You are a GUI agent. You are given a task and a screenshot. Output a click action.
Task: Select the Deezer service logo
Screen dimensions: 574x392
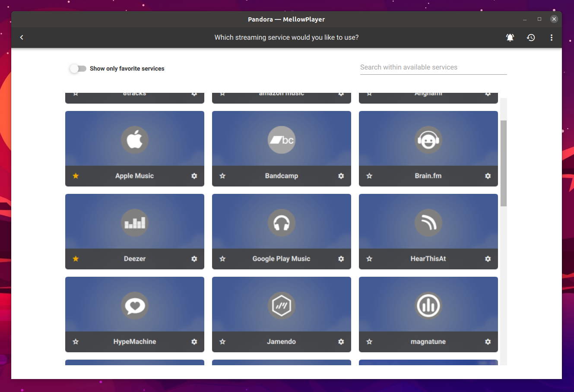pyautogui.click(x=135, y=223)
